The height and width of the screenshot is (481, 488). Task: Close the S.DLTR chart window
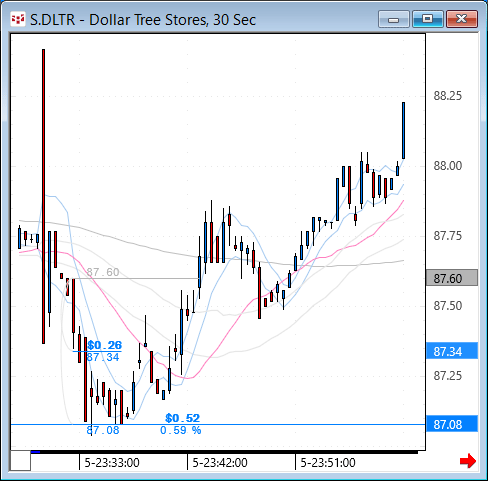(462, 19)
